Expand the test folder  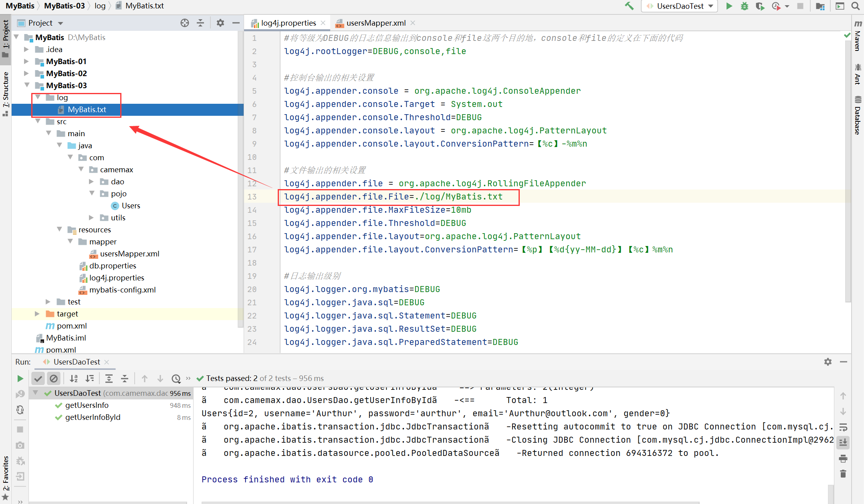[48, 302]
